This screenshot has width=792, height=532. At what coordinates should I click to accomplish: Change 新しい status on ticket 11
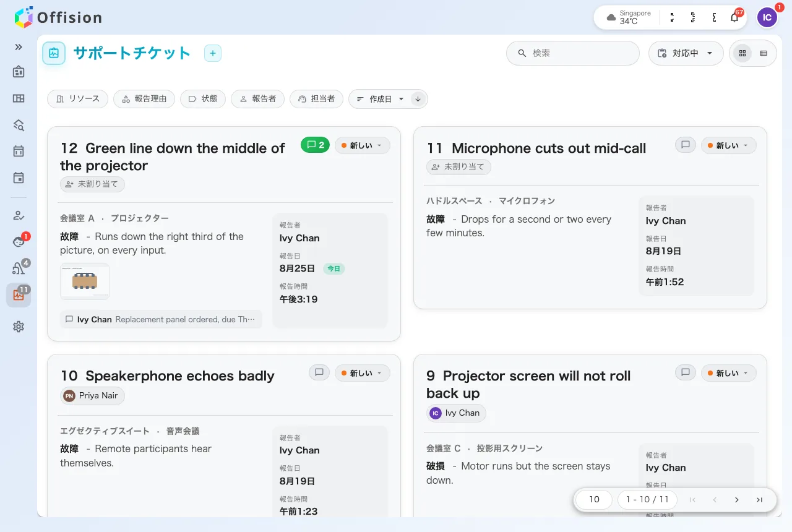pos(728,145)
